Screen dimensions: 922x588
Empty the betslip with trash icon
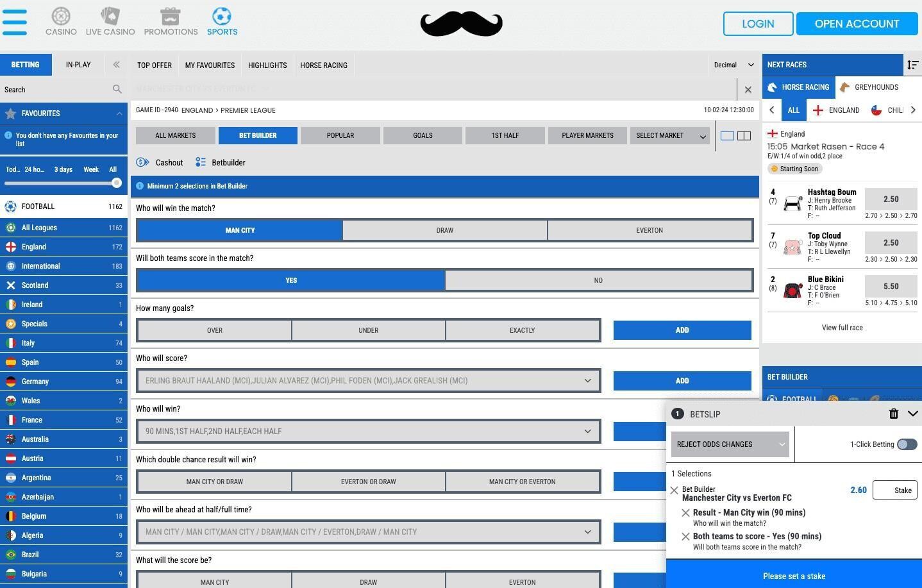pos(894,414)
